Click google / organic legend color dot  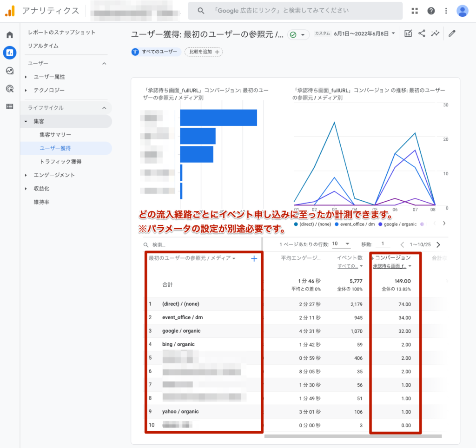pos(380,224)
